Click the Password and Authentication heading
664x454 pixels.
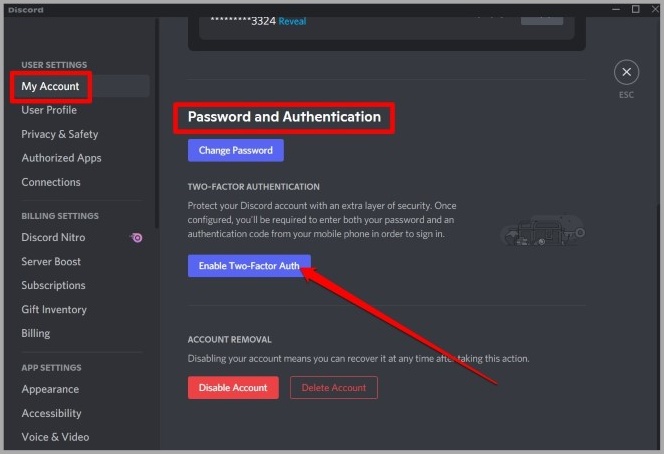pyautogui.click(x=284, y=117)
